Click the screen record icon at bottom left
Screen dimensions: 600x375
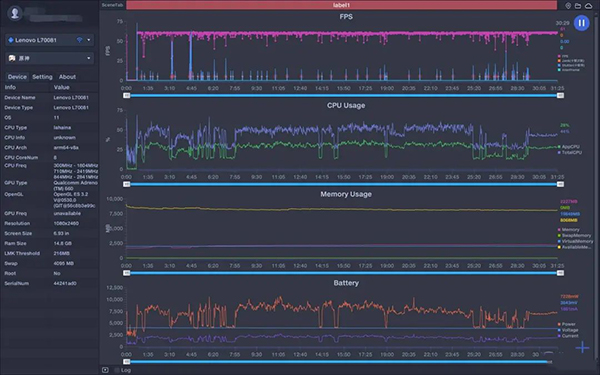tap(105, 370)
